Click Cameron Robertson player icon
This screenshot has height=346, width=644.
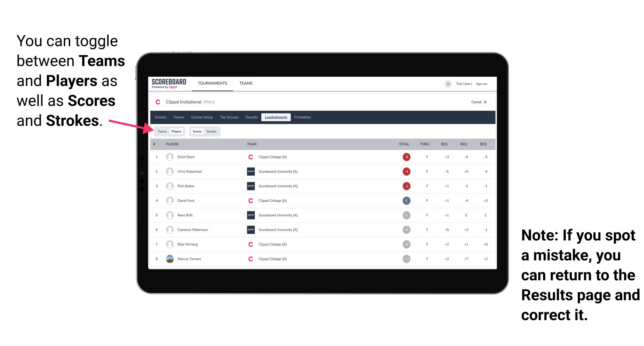click(x=170, y=230)
